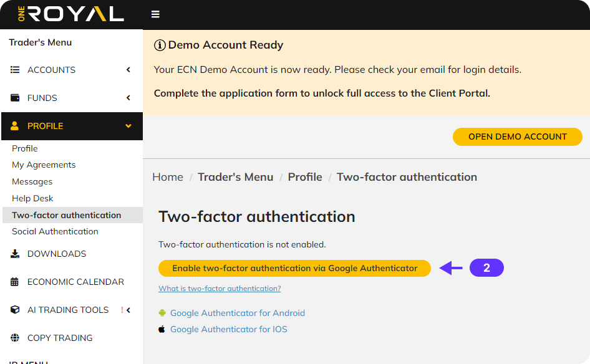Open Google Authenticator for Android link

tap(237, 313)
